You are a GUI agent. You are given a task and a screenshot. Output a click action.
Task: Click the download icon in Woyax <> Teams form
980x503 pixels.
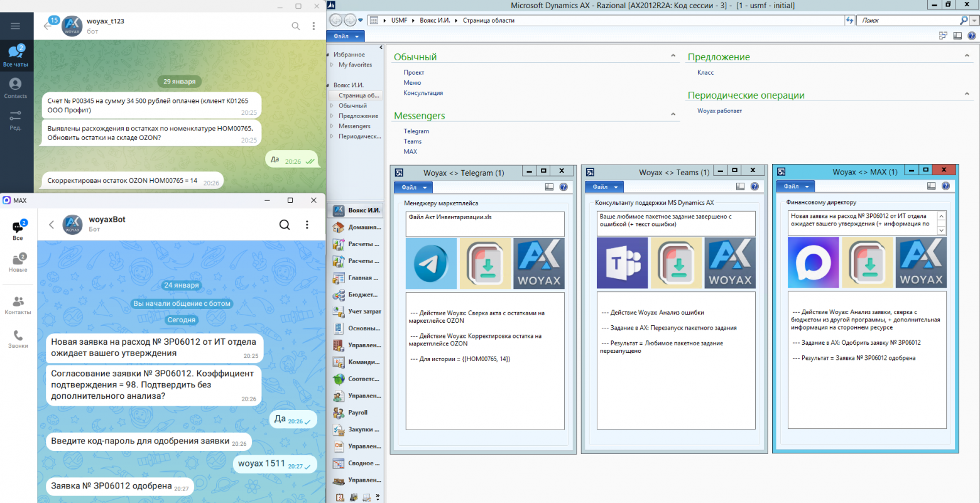point(676,263)
